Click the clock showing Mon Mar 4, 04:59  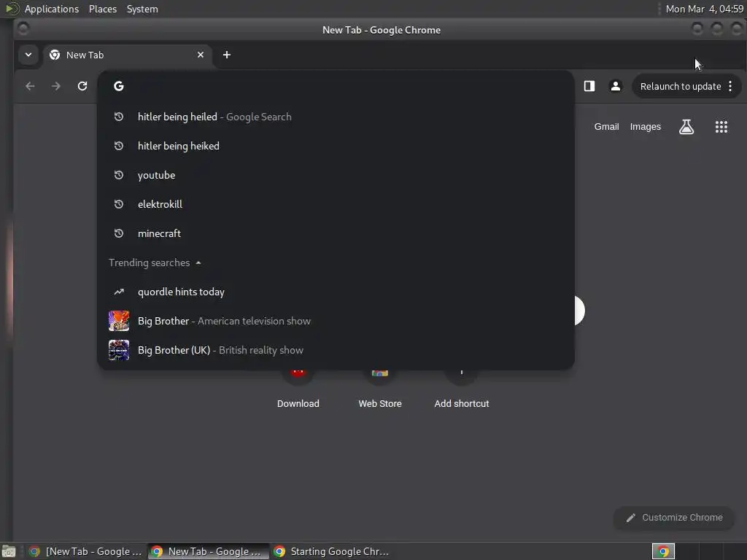(x=704, y=9)
